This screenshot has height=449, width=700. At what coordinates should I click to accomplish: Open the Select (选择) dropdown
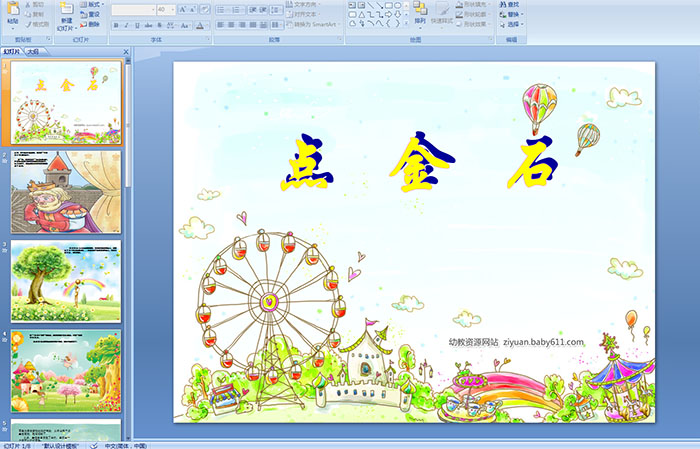(513, 25)
